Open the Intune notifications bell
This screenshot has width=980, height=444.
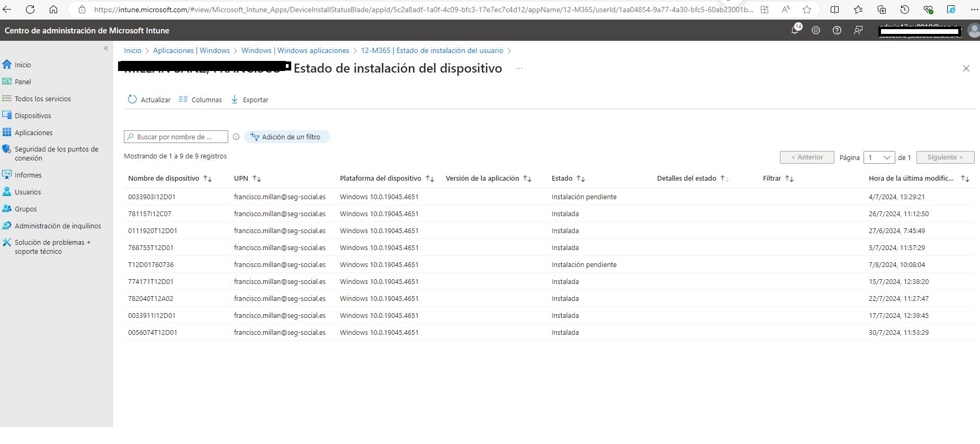(x=795, y=30)
